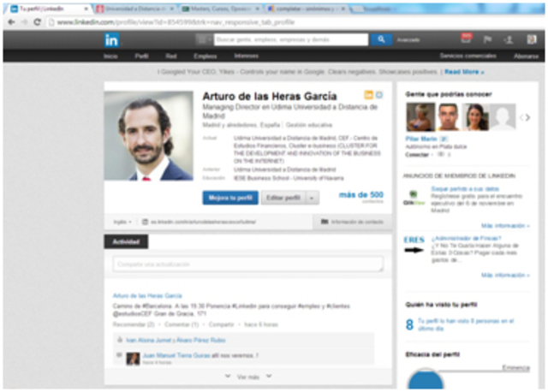The image size is (548, 392).
Task: Click the LinkedIn logo icon
Action: point(111,40)
